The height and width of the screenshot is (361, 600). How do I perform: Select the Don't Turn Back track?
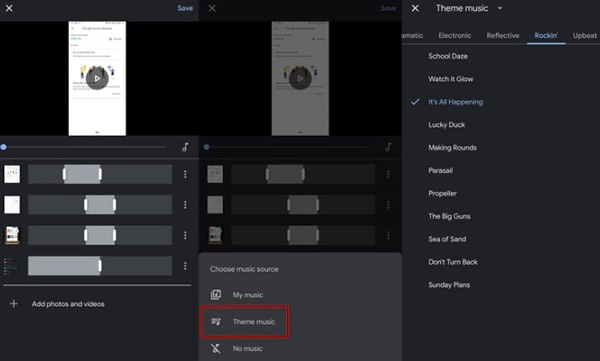[453, 262]
